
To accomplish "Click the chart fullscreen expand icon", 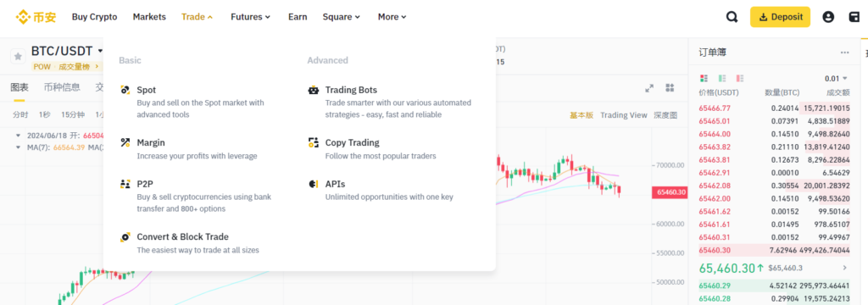I will [649, 89].
